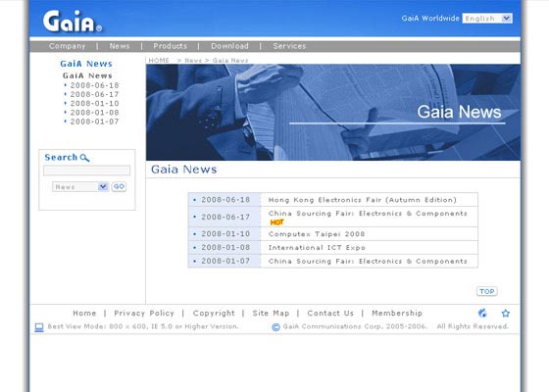Image resolution: width=549 pixels, height=392 pixels.
Task: Click the magnifier icon beside Search
Action: (x=84, y=158)
